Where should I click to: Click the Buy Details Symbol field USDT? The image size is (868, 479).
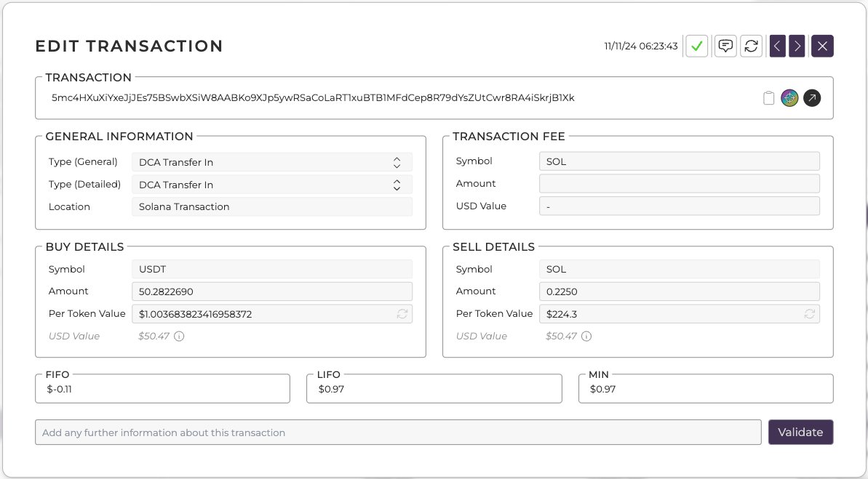pyautogui.click(x=272, y=269)
